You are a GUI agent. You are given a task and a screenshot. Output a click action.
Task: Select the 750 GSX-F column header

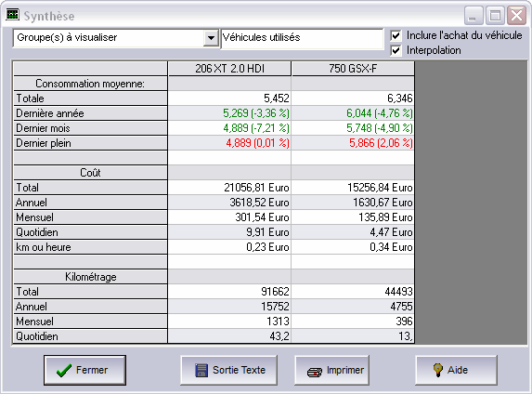[x=353, y=69]
